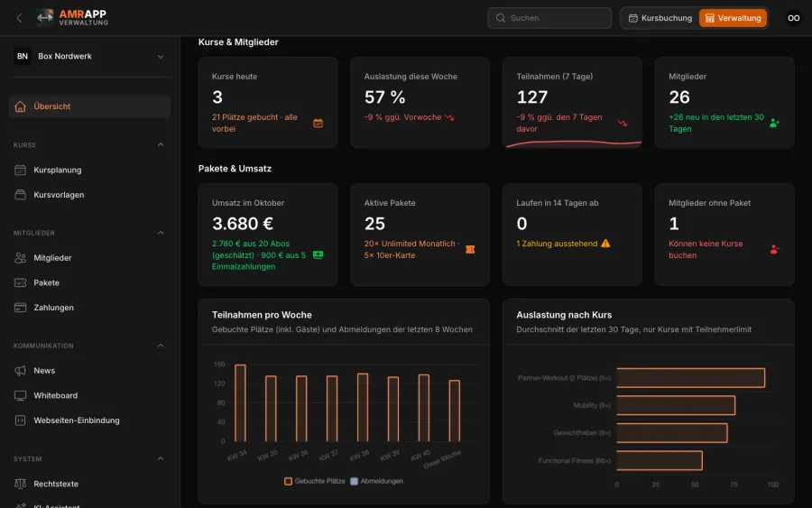Click the Suchen search field
The width and height of the screenshot is (812, 508).
click(x=549, y=18)
